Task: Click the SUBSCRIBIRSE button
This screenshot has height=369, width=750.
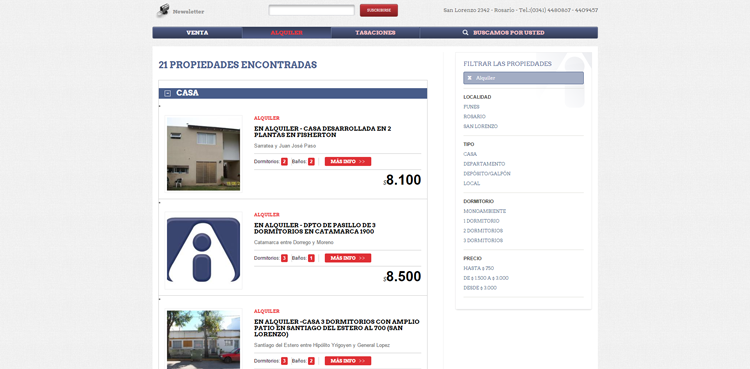Action: coord(379,10)
